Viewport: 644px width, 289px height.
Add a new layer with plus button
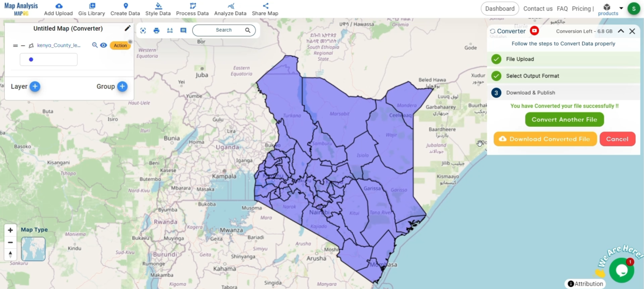35,86
